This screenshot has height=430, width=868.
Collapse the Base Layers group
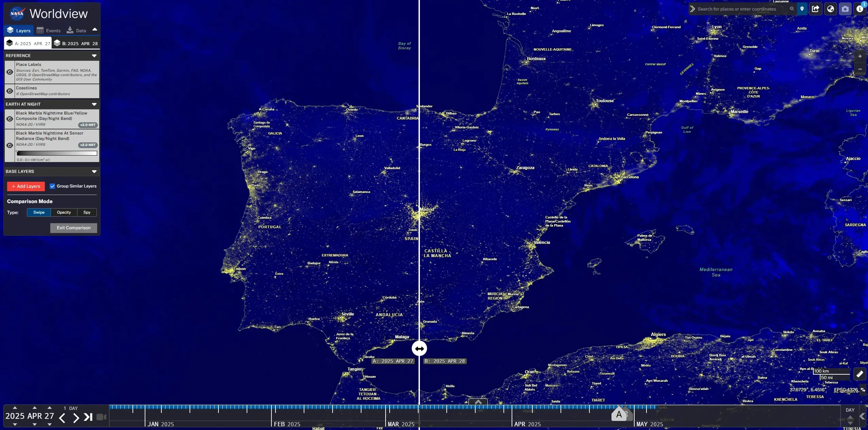94,172
